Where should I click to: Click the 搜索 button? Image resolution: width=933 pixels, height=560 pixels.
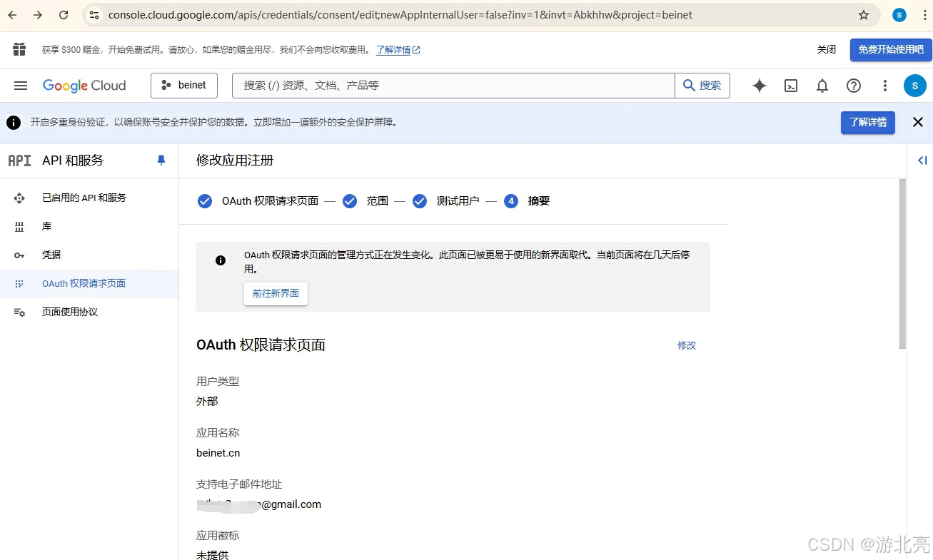702,86
